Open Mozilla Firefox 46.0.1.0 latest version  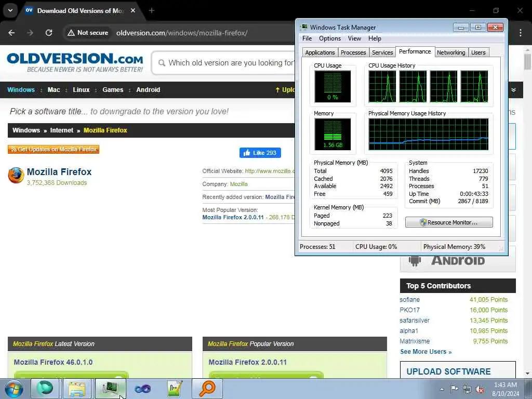54,362
